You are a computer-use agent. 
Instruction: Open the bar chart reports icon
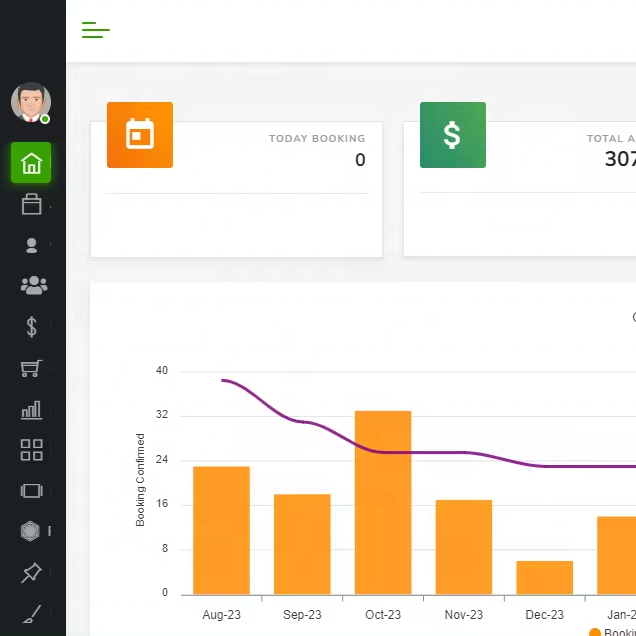(x=32, y=409)
